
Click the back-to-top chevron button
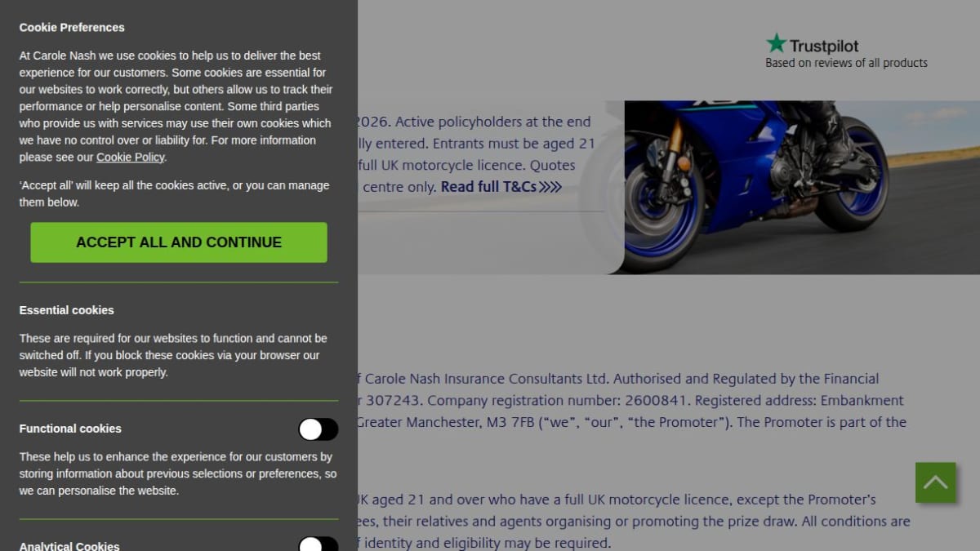(935, 482)
